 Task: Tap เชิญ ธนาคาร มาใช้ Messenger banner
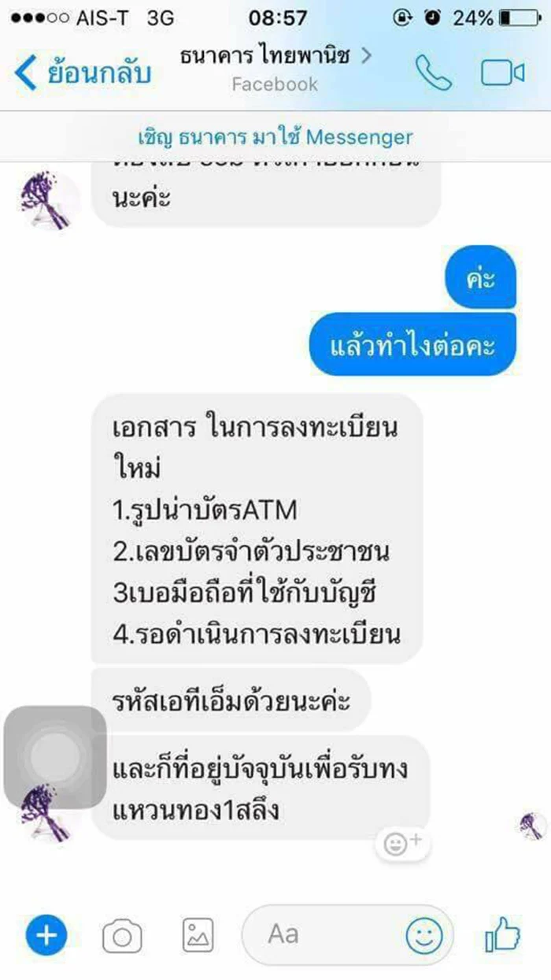275,137
